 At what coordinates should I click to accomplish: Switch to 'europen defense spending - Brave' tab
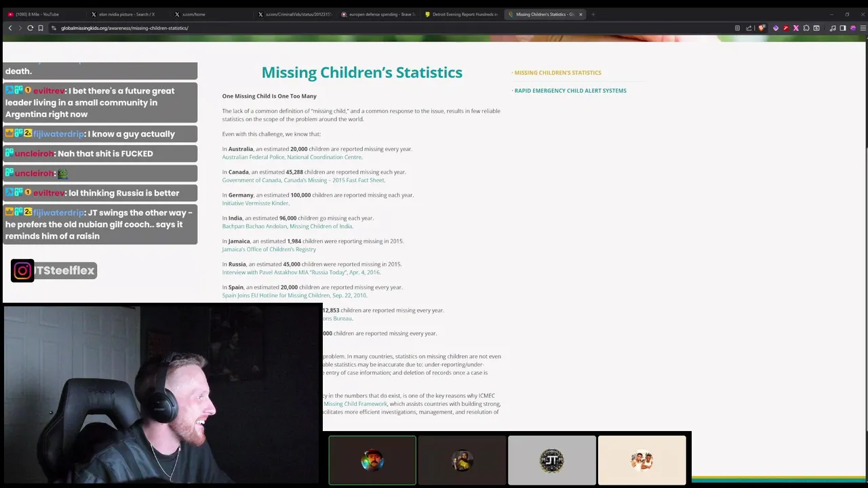(x=378, y=14)
